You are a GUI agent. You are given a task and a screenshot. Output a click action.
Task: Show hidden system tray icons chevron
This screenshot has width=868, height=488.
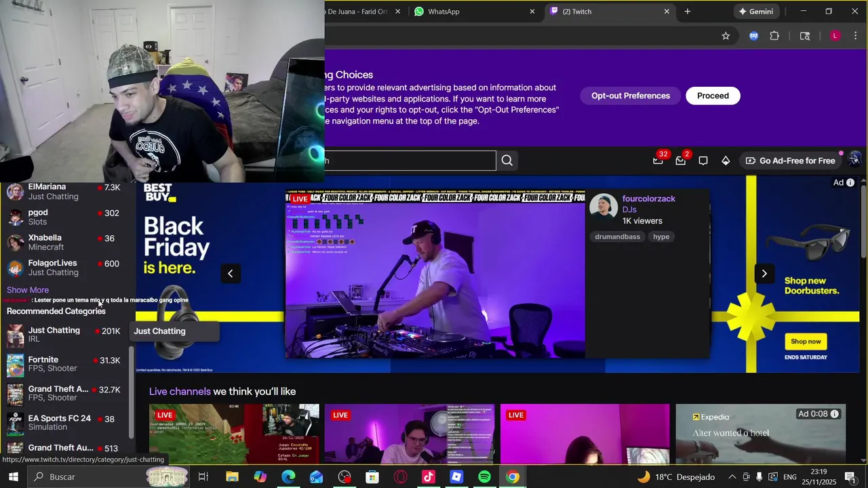click(731, 476)
